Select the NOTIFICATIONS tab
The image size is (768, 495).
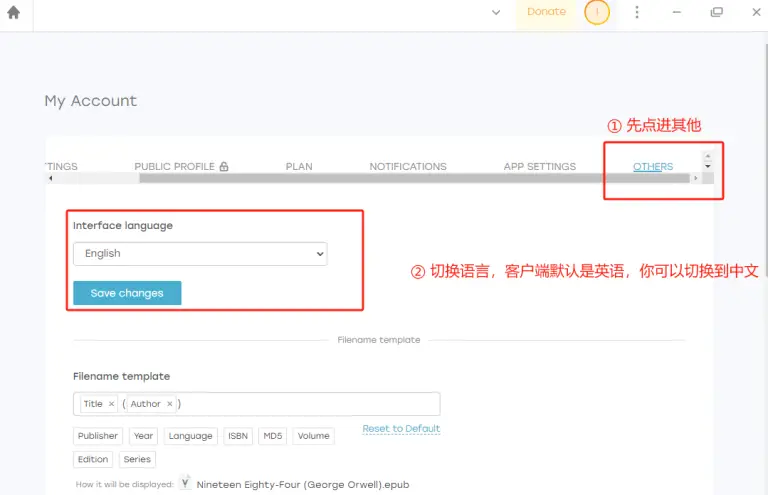(x=408, y=167)
